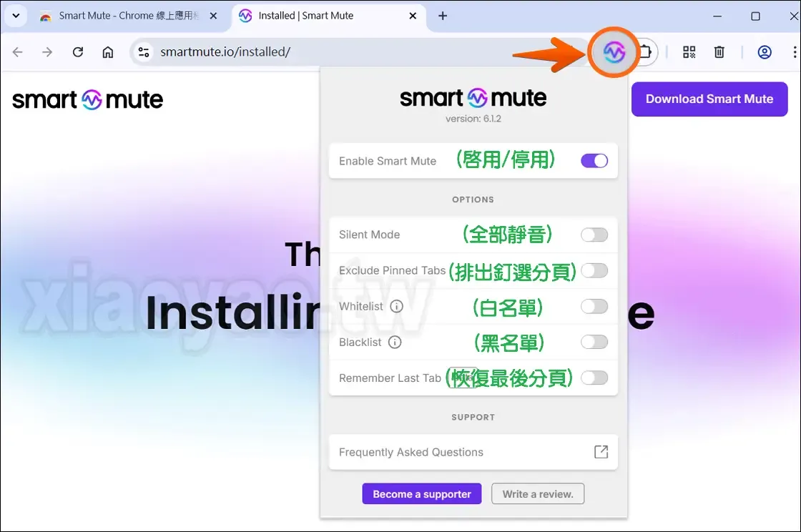Click the Exclude Pinned Tabs label
The width and height of the screenshot is (801, 532).
point(392,270)
